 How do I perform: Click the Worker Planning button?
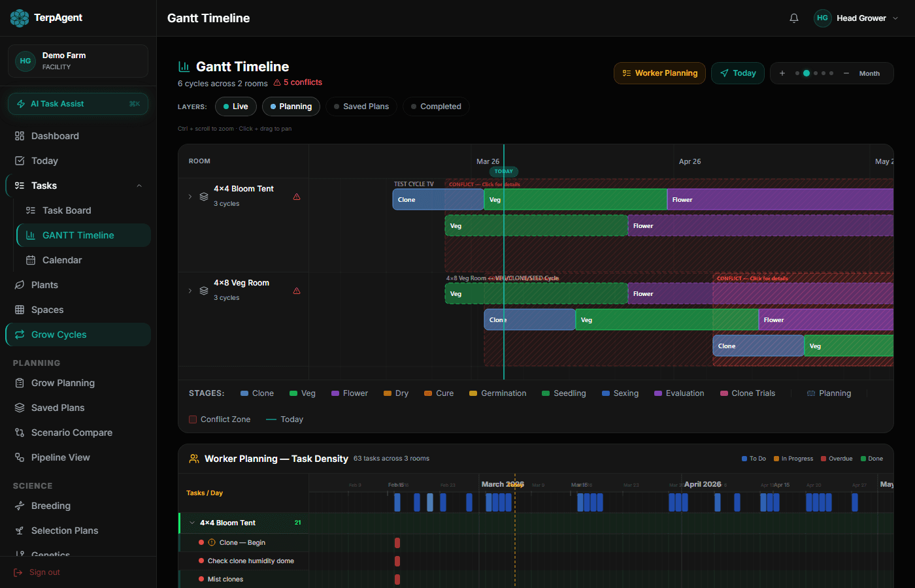[x=659, y=73]
